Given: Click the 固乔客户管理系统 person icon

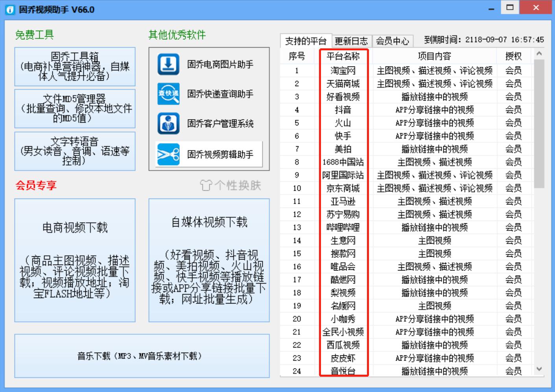Looking at the screenshot, I should coord(168,123).
